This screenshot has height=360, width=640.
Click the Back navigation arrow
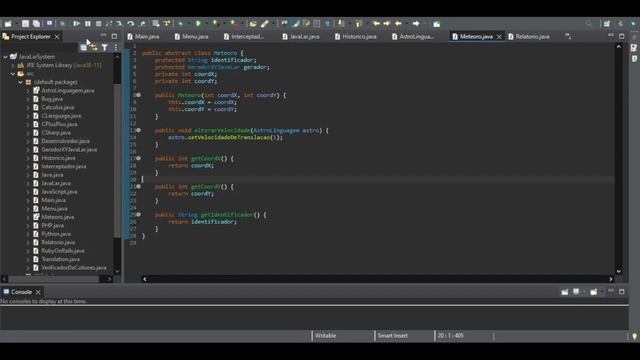pyautogui.click(x=398, y=24)
